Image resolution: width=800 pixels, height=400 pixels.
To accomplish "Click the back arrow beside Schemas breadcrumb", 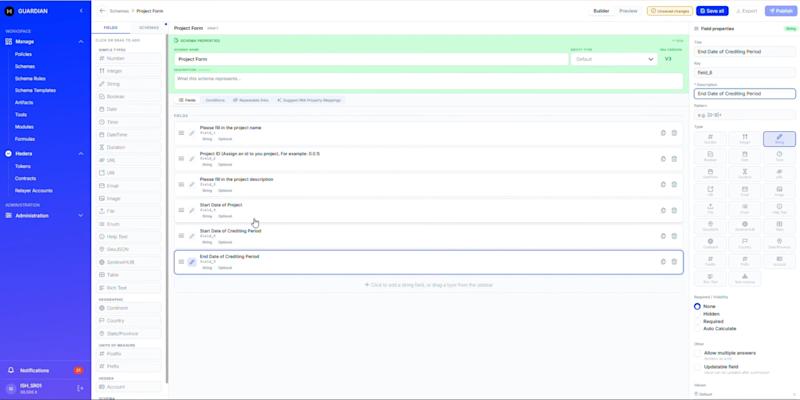I will 103,11.
